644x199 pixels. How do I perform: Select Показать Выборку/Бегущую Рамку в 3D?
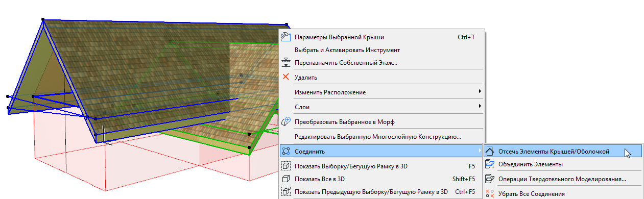pos(381,166)
